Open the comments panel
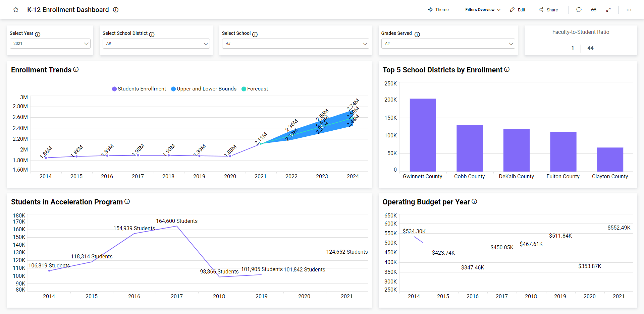This screenshot has height=314, width=644. tap(579, 10)
